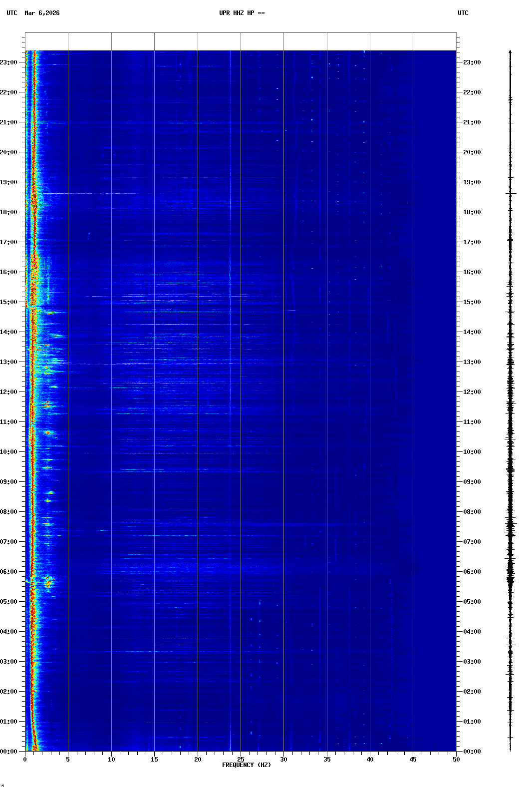Click the UTC label in top-left corner
Viewport: 532px width, 791px height.
[12, 13]
